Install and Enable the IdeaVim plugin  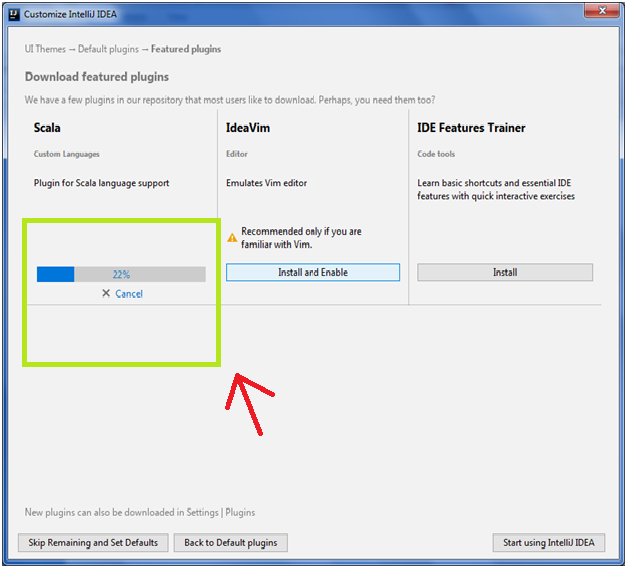point(313,272)
